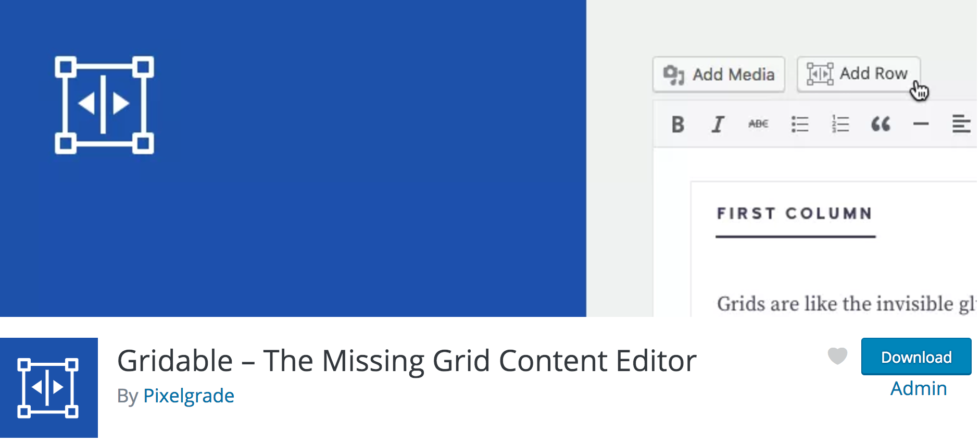The height and width of the screenshot is (442, 980).
Task: Create a numbered list
Action: 840,124
